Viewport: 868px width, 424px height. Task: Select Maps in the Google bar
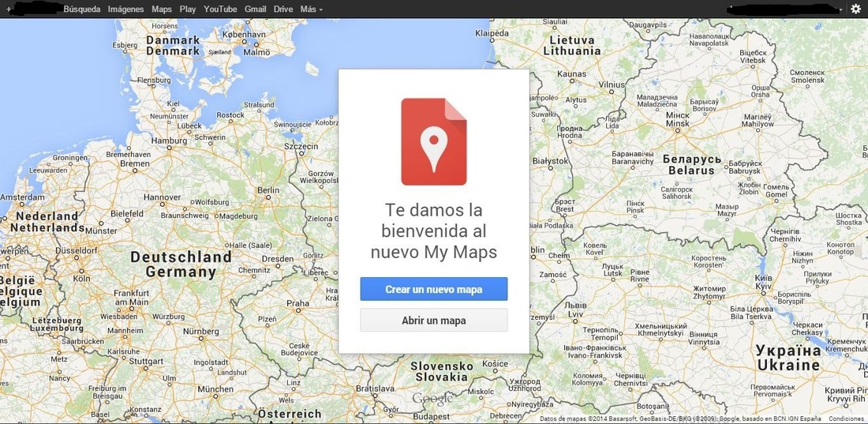[x=162, y=9]
